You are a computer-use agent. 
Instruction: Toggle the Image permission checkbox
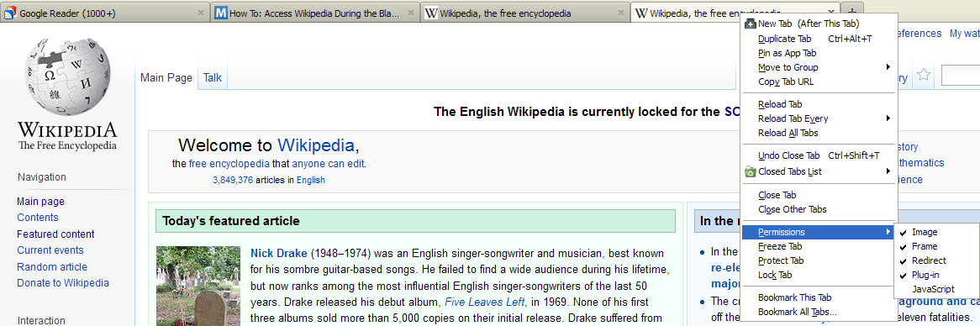936,233
